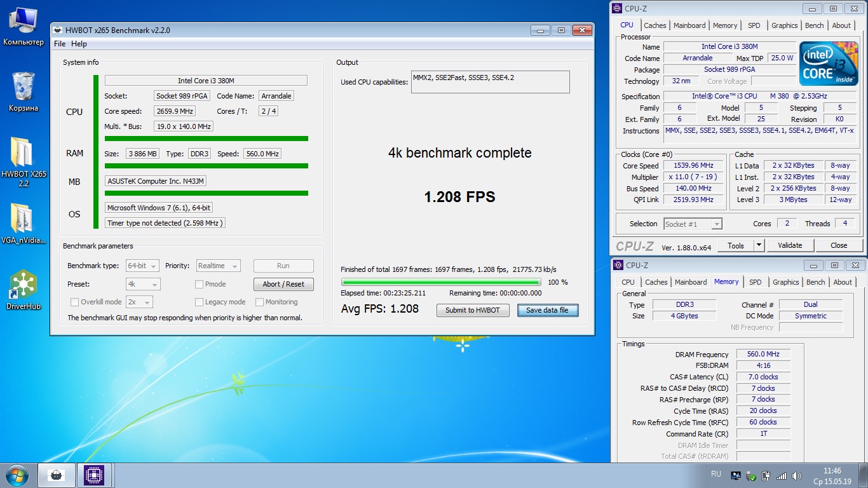Click the Close button in CPU-Z

click(x=839, y=245)
